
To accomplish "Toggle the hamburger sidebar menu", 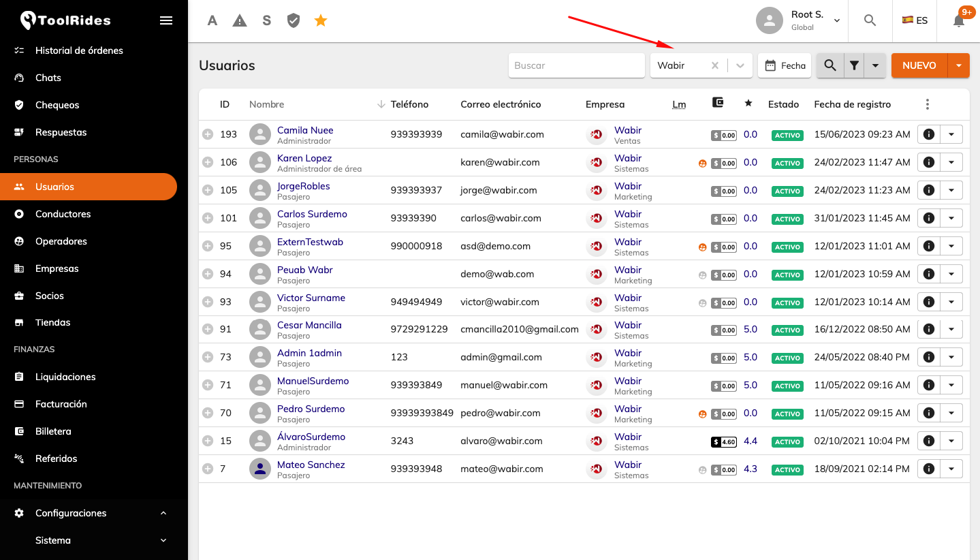I will tap(166, 20).
